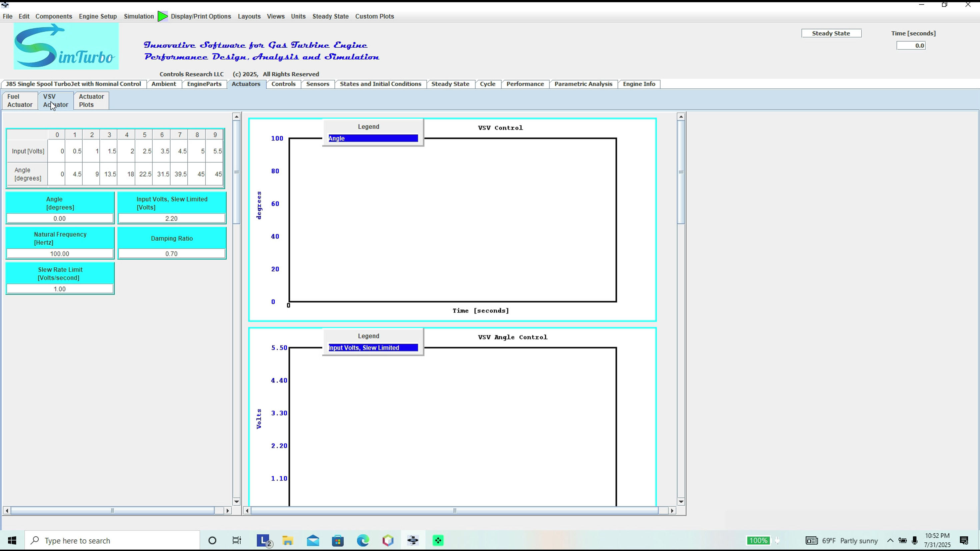980x551 pixels.
Task: Switch to SimTurbo app icon in taskbar
Action: 413,540
